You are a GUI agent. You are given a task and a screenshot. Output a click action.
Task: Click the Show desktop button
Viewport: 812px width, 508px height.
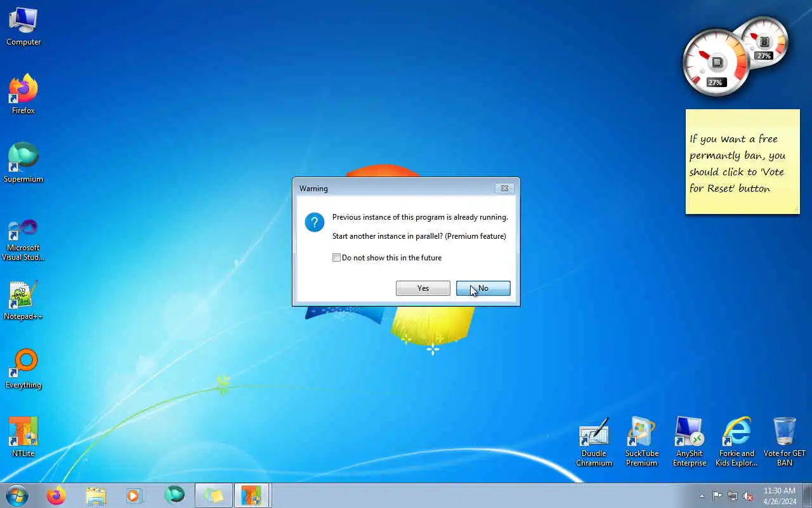pos(807,495)
